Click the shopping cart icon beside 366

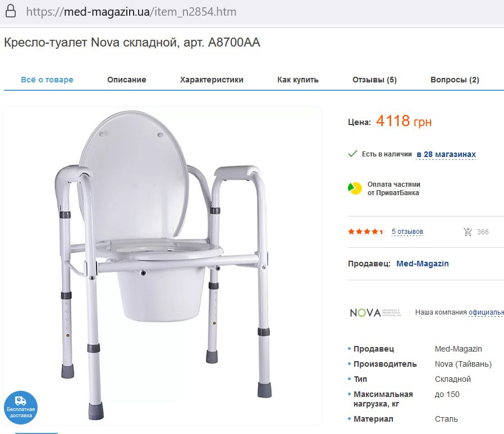[468, 232]
